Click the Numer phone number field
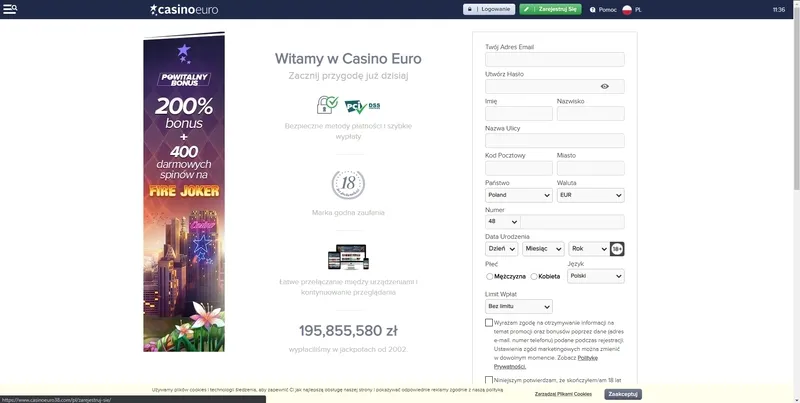The image size is (800, 403). point(572,222)
